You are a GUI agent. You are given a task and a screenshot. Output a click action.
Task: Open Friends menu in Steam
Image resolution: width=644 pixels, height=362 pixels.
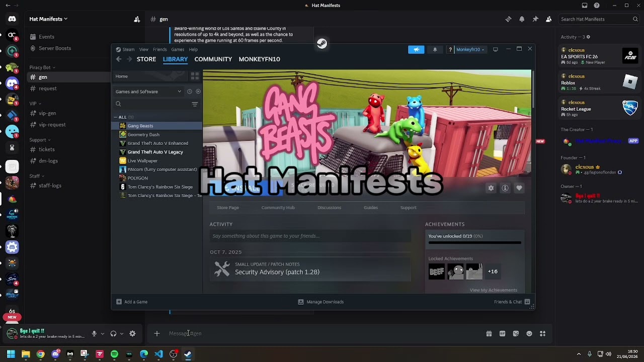[159, 49]
